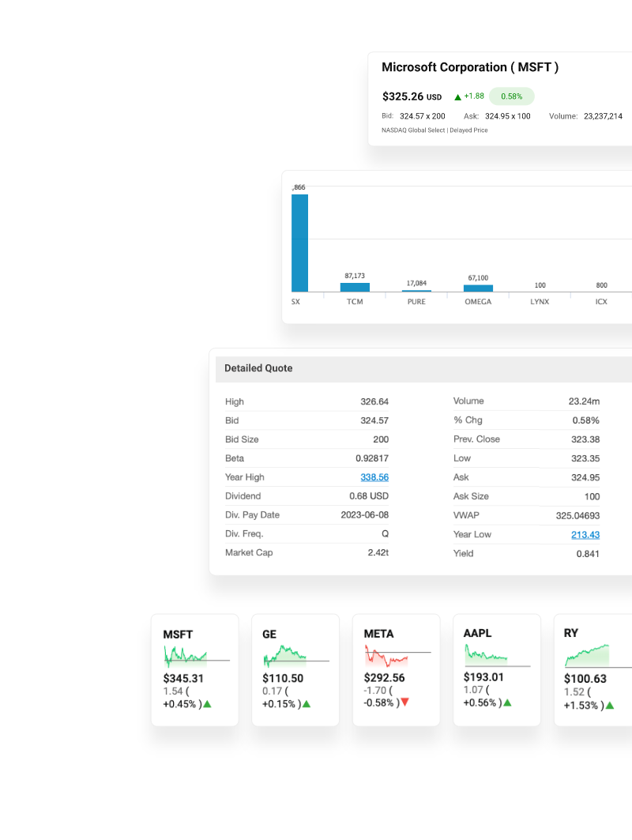The width and height of the screenshot is (632, 840).
Task: Click the green up arrow beside +1.88
Action: coord(457,97)
